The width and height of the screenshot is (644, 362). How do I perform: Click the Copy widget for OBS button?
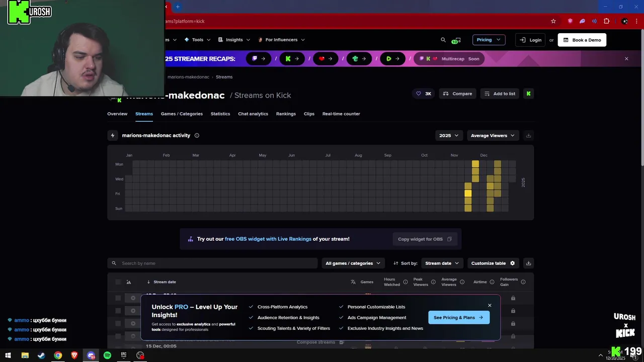(x=425, y=239)
